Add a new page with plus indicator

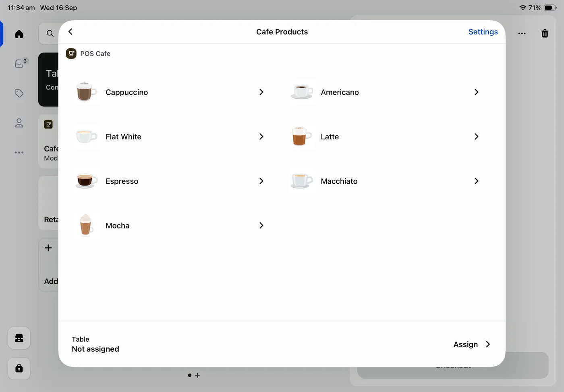click(197, 375)
